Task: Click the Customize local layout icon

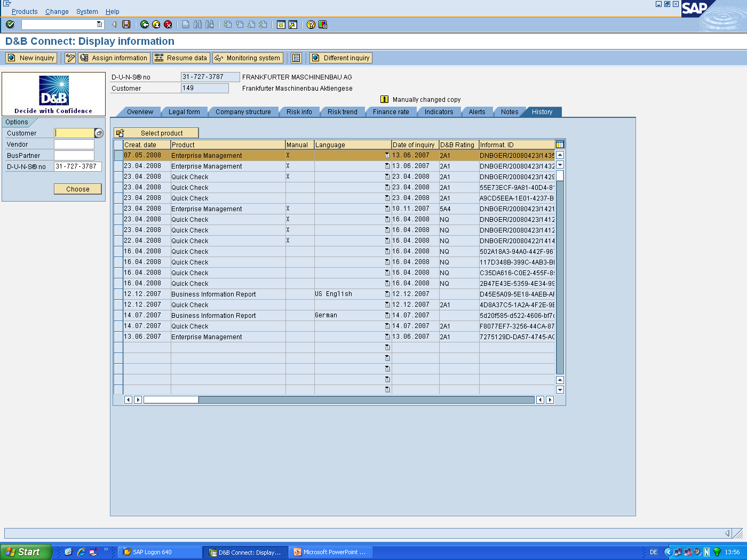Action: click(x=323, y=25)
